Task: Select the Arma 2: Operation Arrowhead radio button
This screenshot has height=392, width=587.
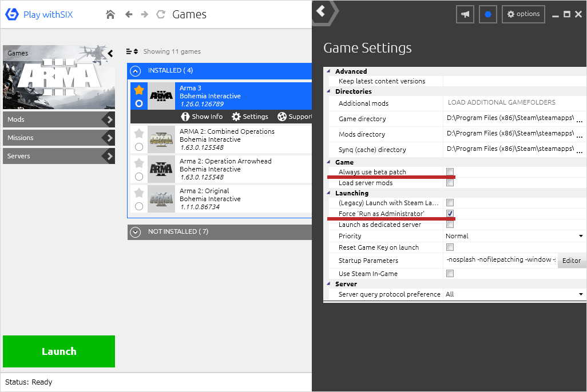Action: (x=139, y=177)
